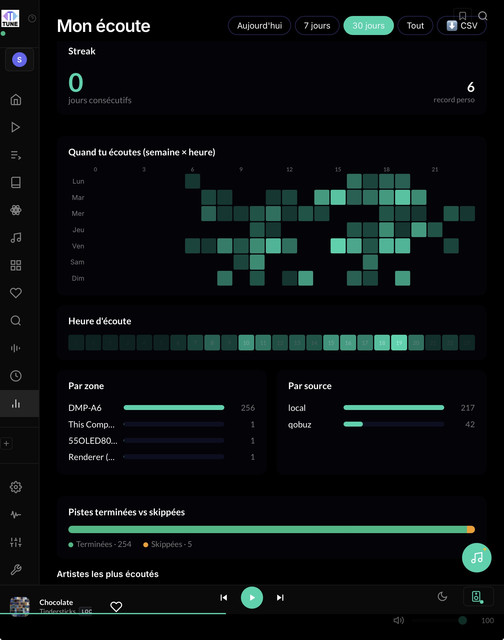The image size is (504, 640).
Task: Click the Terminées - 254 legend
Action: pos(100,544)
